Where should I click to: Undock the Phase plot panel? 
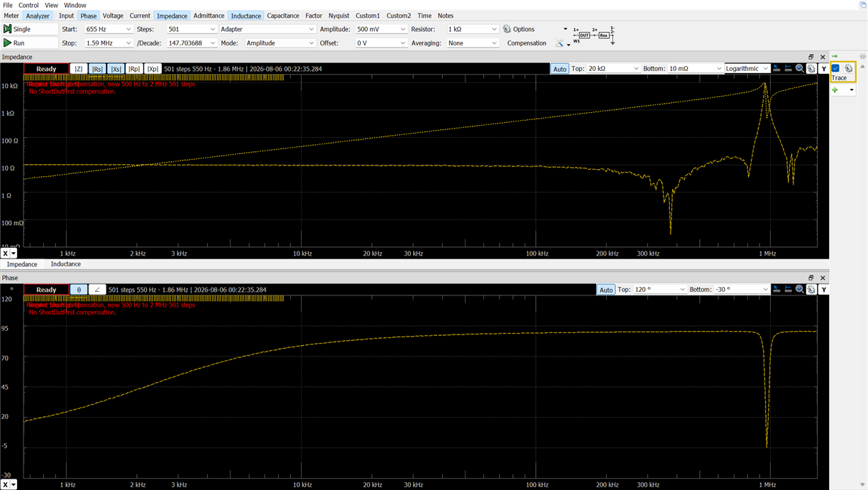811,278
